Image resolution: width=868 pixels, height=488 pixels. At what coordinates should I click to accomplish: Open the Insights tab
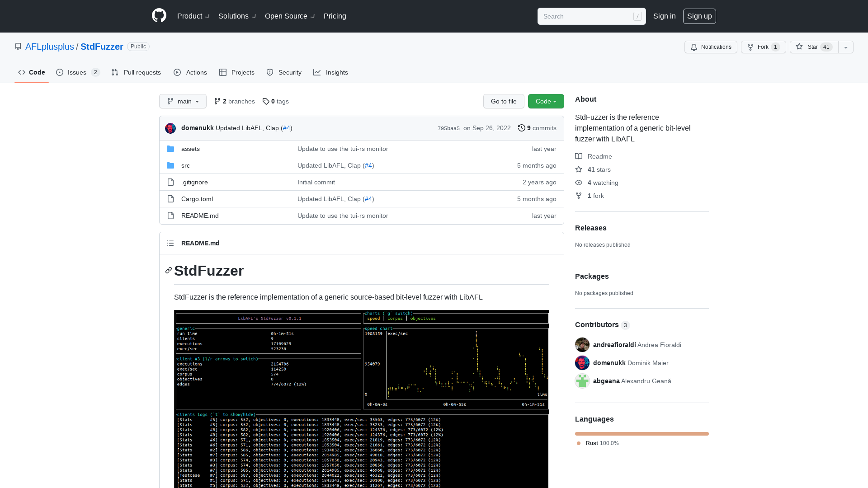[x=331, y=72]
